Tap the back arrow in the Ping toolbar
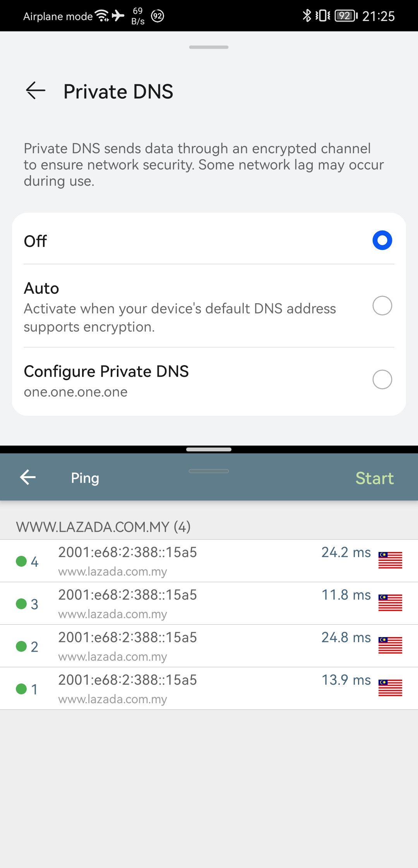This screenshot has height=868, width=418. (x=28, y=477)
